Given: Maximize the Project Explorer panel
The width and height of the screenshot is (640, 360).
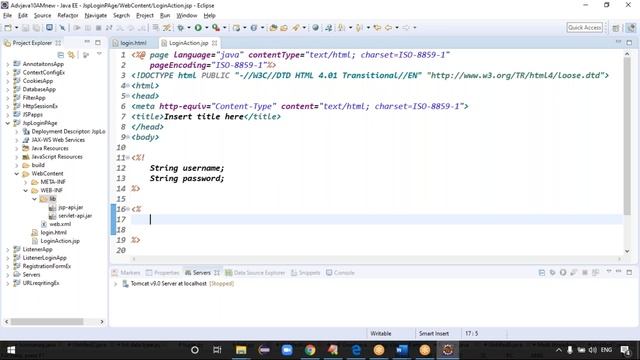Looking at the screenshot, I should coord(98,42).
